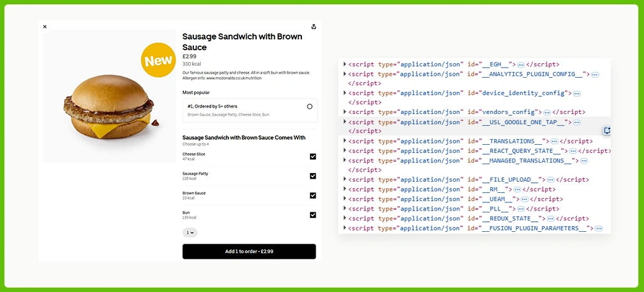Toggle the Brown Sauce checkbox
Screen dimensions: 644x292
pyautogui.click(x=313, y=196)
